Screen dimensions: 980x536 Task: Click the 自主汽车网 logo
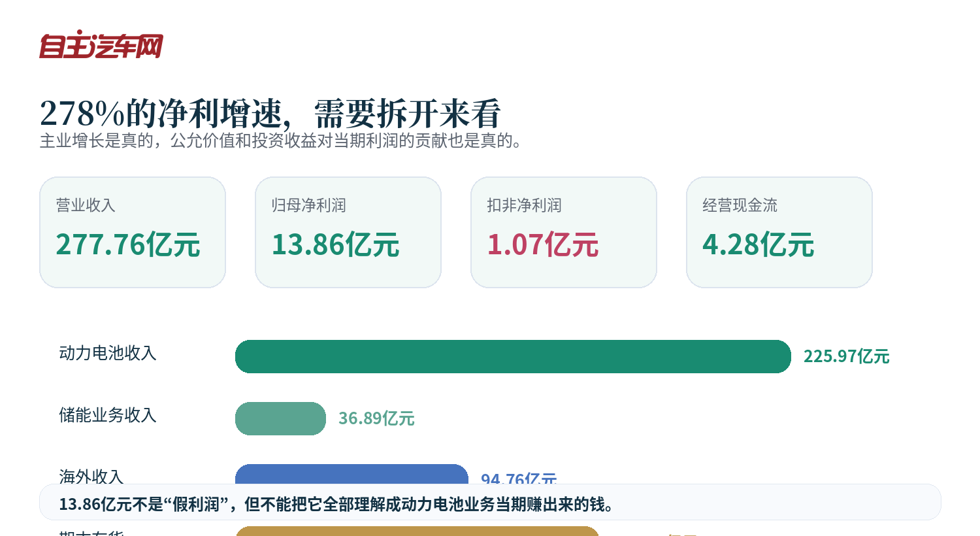[101, 44]
